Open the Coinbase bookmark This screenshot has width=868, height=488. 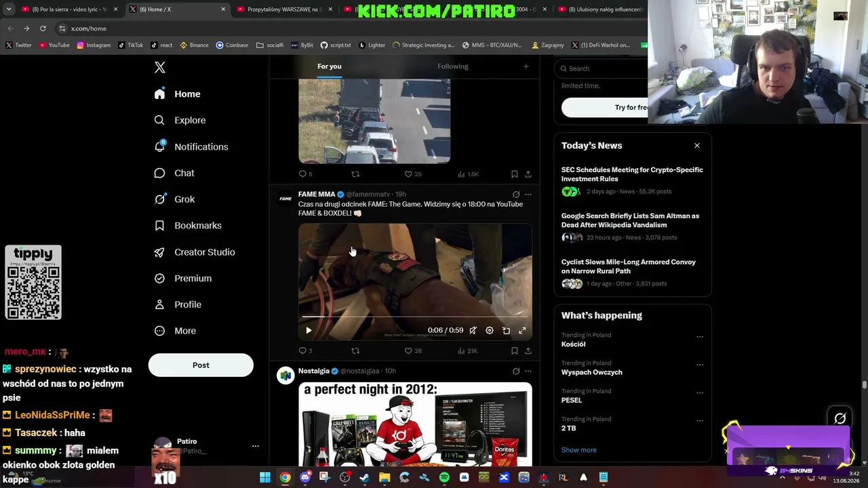[232, 45]
